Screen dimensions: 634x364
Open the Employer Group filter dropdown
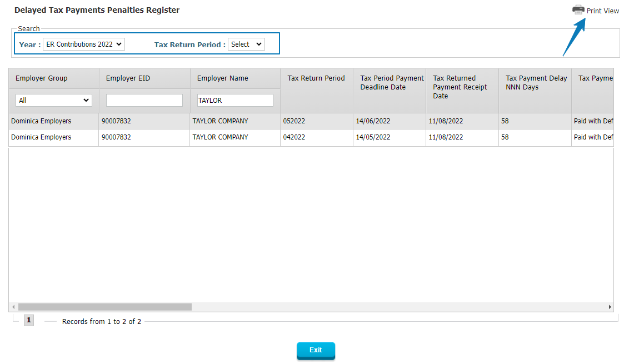pyautogui.click(x=54, y=101)
